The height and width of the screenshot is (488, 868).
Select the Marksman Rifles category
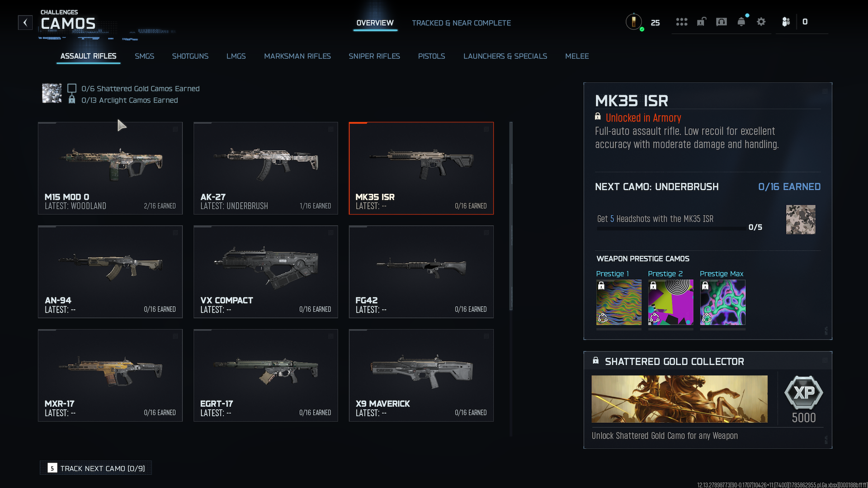tap(297, 56)
